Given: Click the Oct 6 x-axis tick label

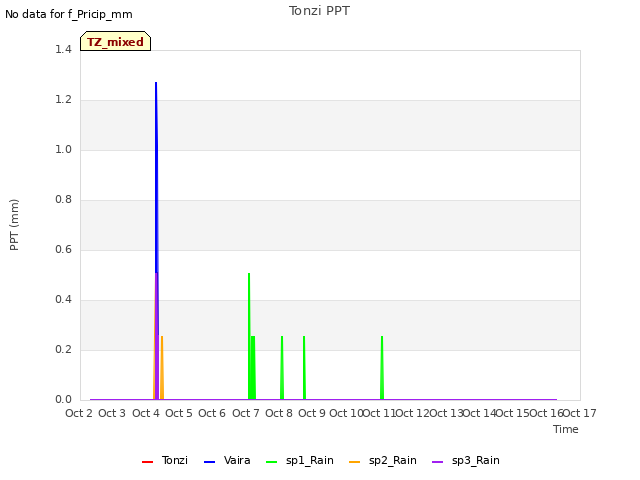Looking at the screenshot, I should pyautogui.click(x=212, y=413).
